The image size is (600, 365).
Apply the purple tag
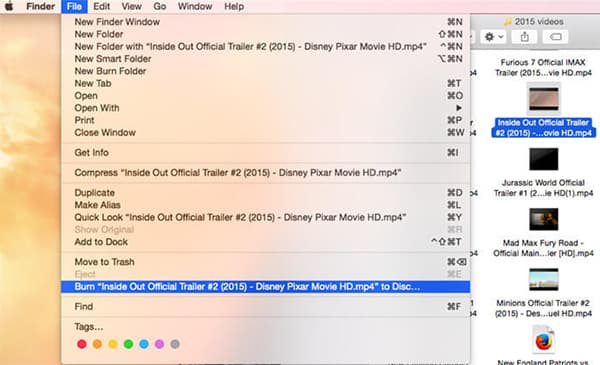point(160,344)
